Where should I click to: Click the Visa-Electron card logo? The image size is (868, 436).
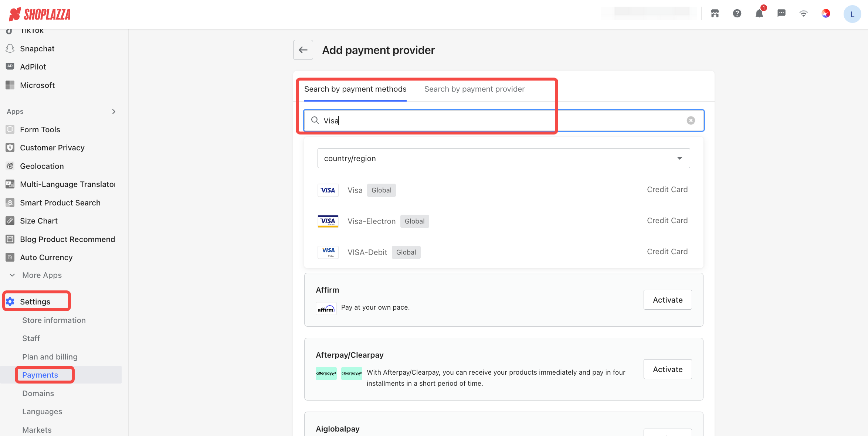(328, 221)
